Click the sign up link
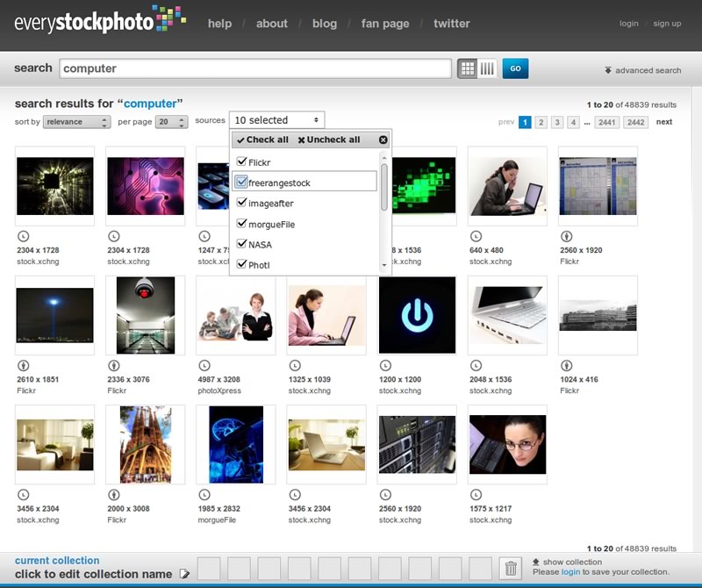The width and height of the screenshot is (702, 588). click(667, 24)
